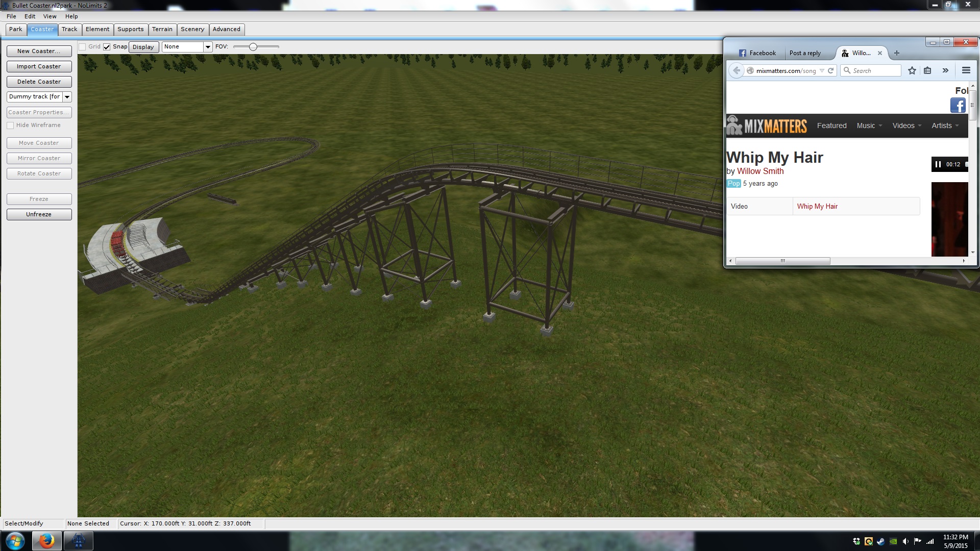Screen dimensions: 980x551
Task: Enable the Grid checkbox
Action: (x=82, y=47)
